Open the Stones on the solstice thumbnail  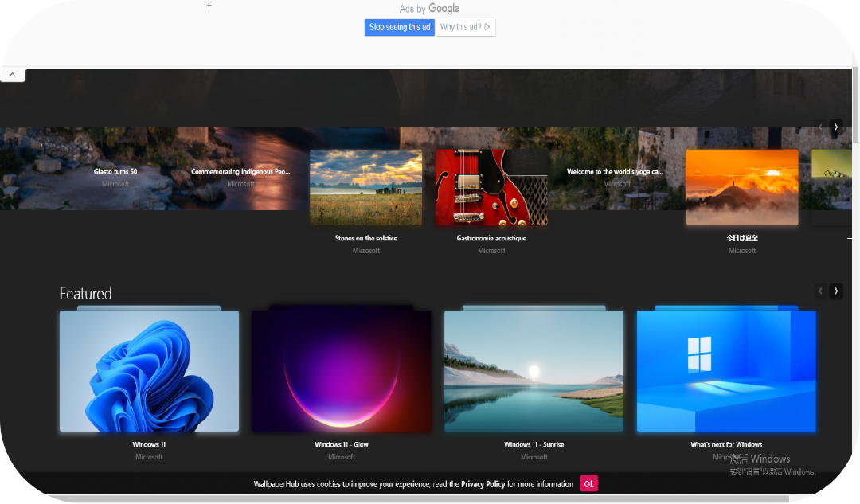coord(365,188)
